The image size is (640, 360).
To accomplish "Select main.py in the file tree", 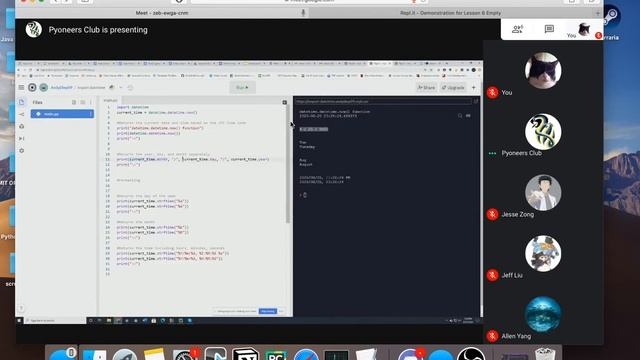I will (x=62, y=114).
